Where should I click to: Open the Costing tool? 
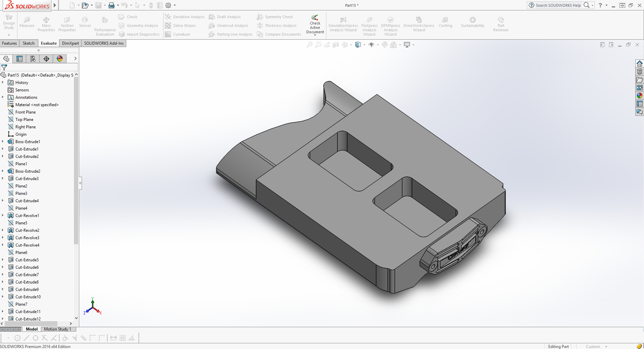coord(445,22)
